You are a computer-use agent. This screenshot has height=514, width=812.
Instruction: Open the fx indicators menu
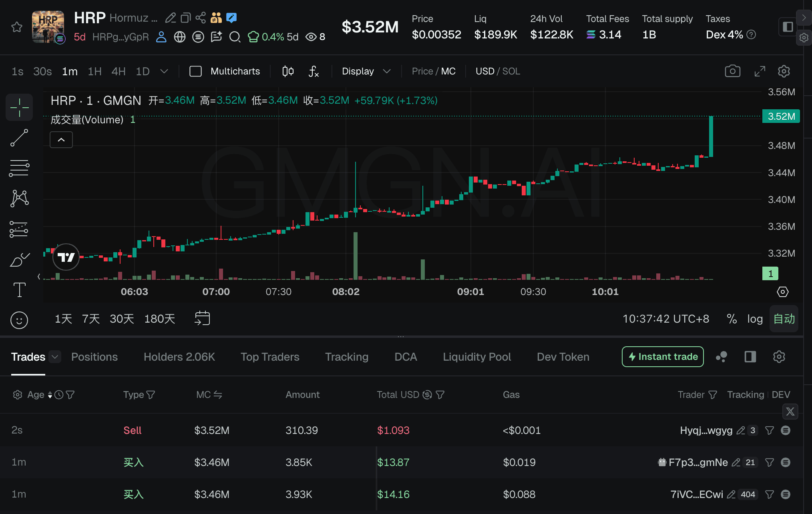(x=314, y=71)
